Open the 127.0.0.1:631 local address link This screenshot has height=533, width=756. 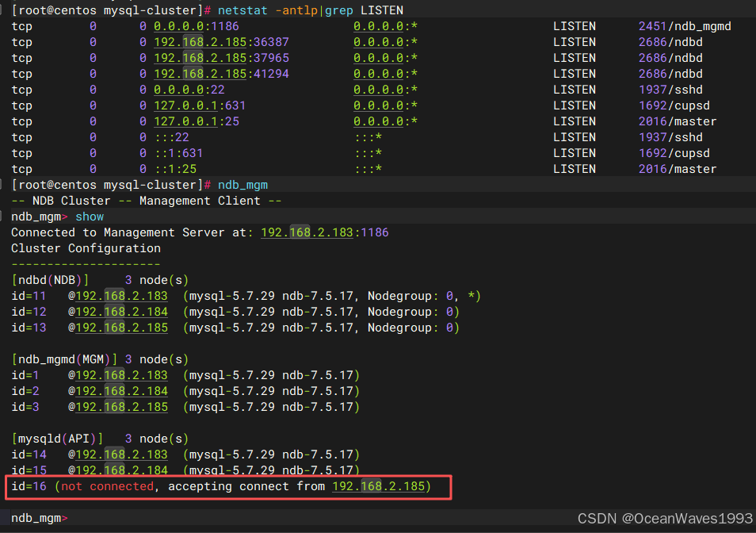200,105
